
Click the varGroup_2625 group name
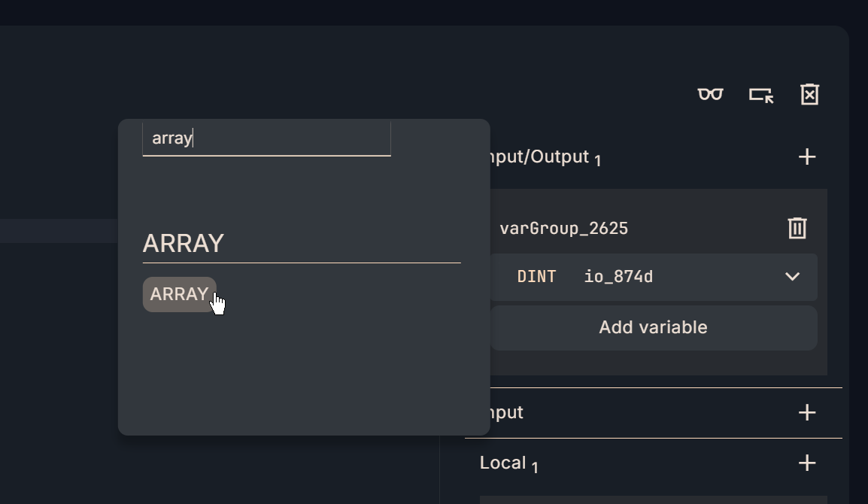coord(563,228)
